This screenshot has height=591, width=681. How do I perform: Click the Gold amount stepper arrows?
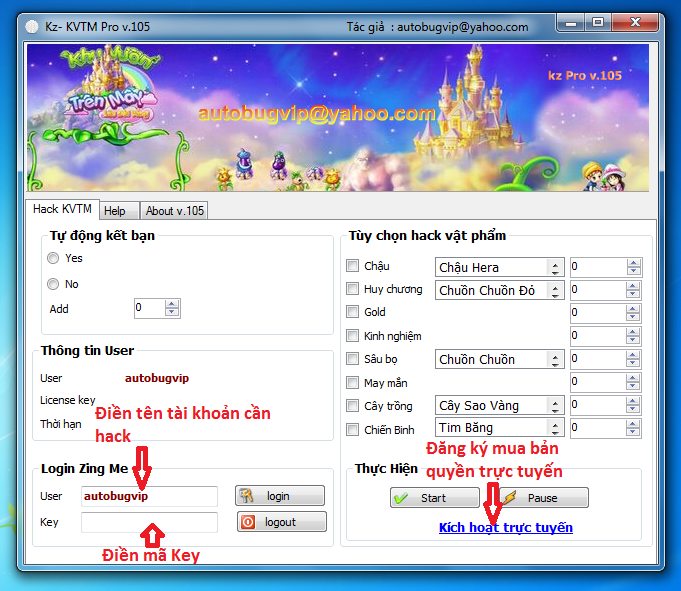point(633,313)
